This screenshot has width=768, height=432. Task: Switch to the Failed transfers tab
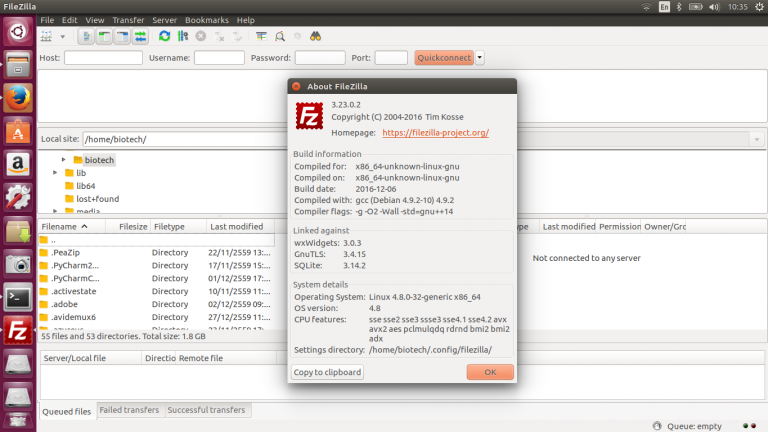click(x=129, y=410)
